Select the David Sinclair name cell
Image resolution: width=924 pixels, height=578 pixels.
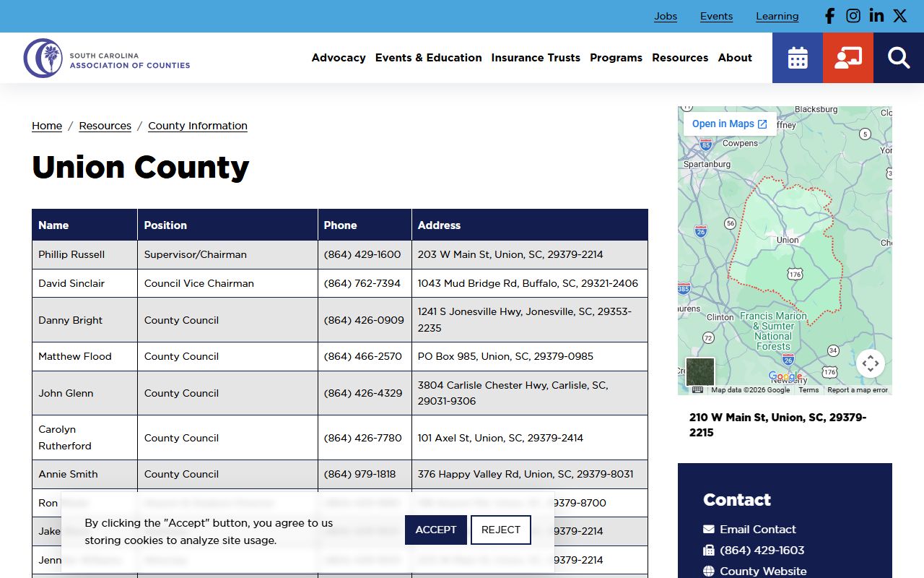85,283
